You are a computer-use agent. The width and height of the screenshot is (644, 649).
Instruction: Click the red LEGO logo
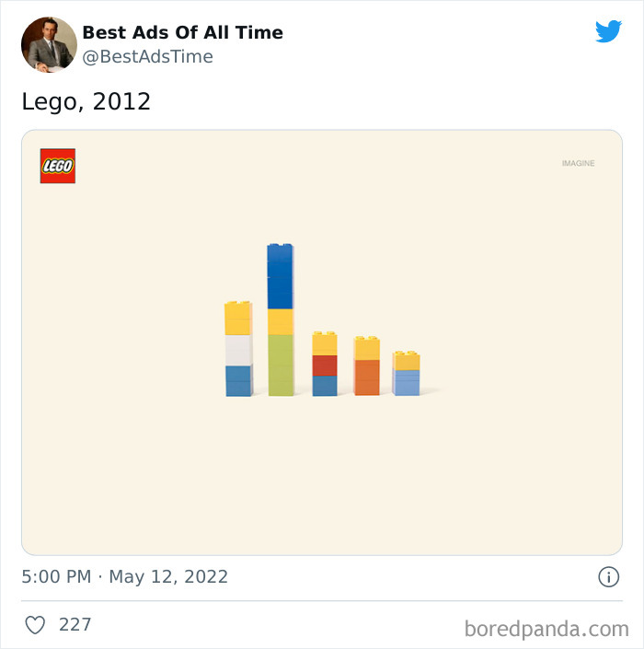coord(57,166)
